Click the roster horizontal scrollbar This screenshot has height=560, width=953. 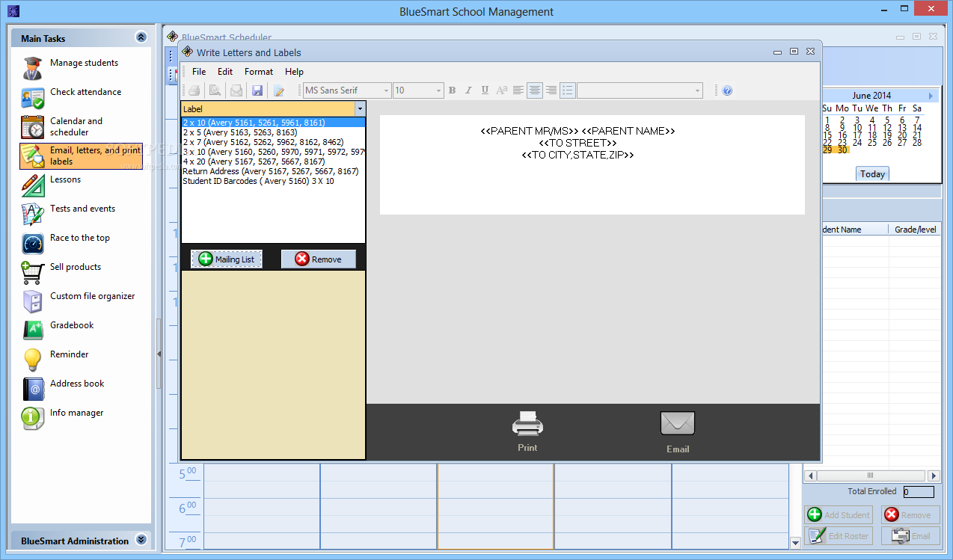click(871, 476)
